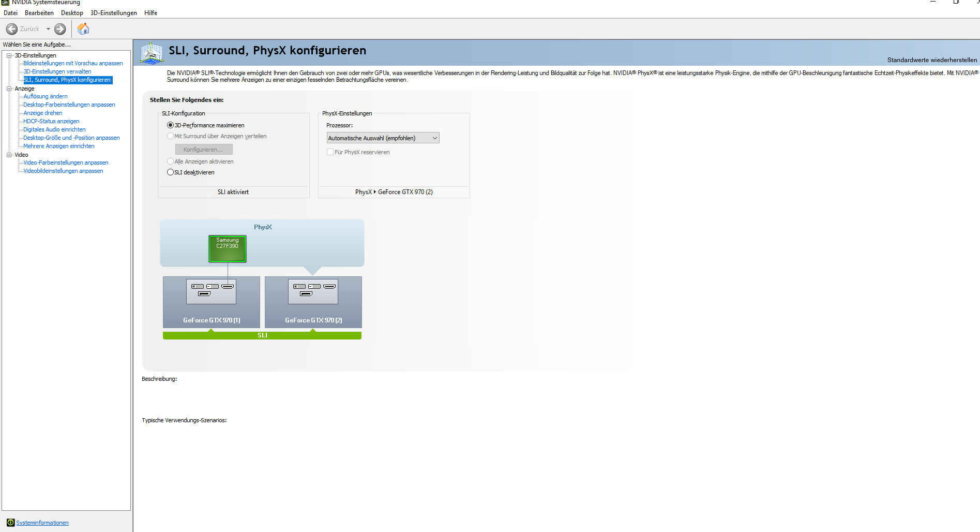Viewport: 980px width, 532px height.
Task: Click Standardwerte wiederherstellen link
Action: point(932,60)
